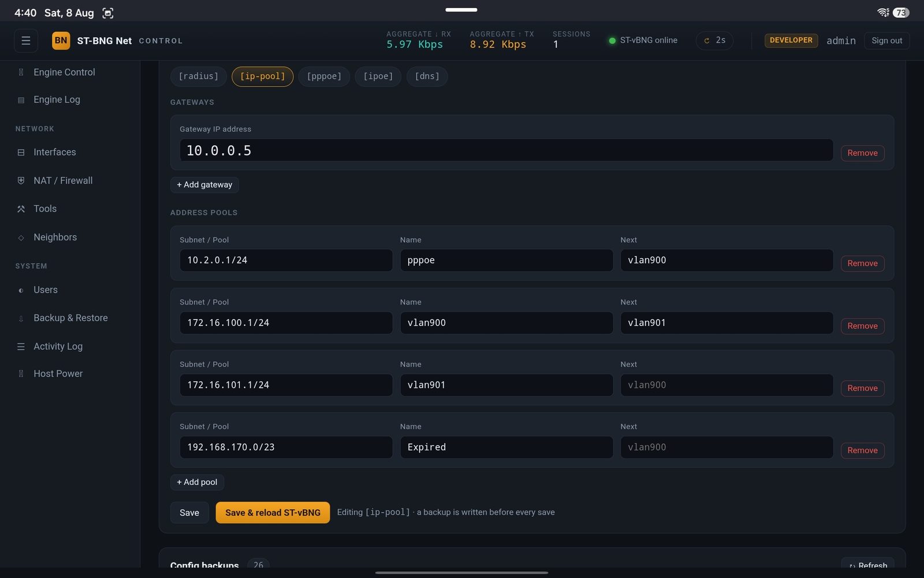The width and height of the screenshot is (924, 578).
Task: Click the admin username text
Action: pyautogui.click(x=841, y=40)
